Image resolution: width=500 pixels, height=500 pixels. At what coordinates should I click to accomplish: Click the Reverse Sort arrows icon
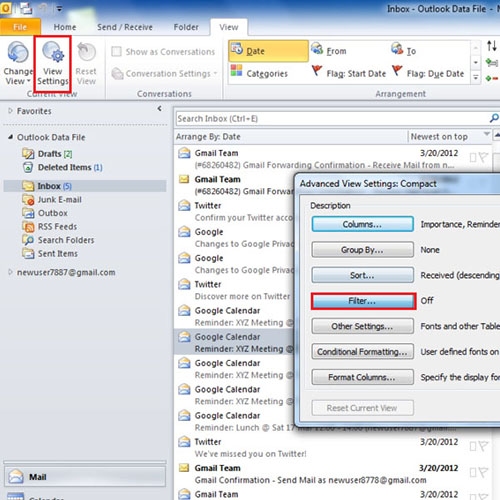[x=492, y=46]
